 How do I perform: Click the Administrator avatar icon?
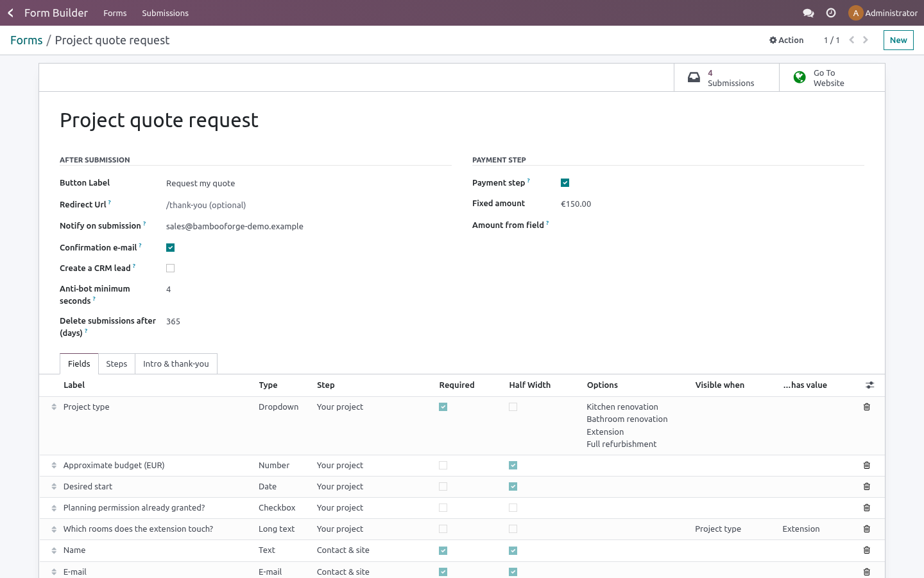pyautogui.click(x=855, y=13)
